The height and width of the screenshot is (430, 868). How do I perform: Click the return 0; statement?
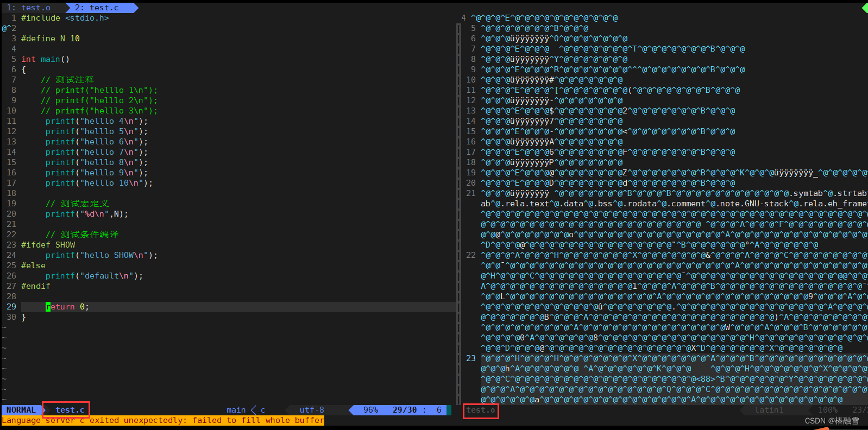[x=67, y=307]
